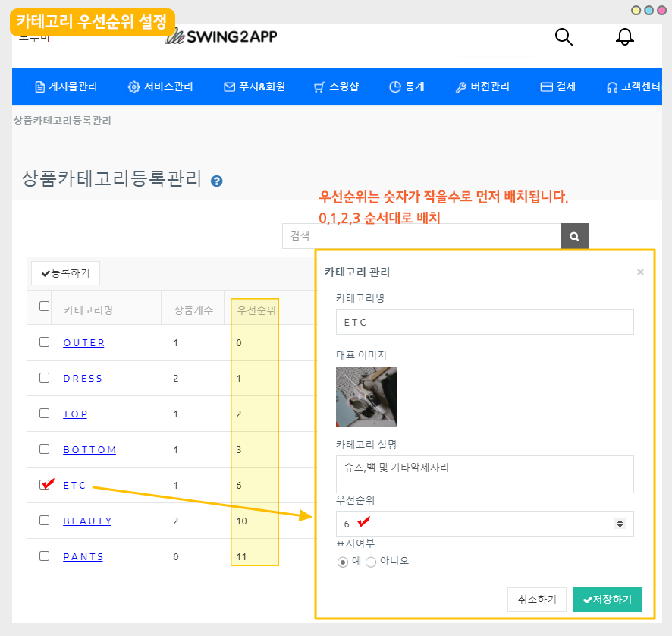Check the OUTER category checkbox
This screenshot has width=672, height=636.
pos(44,342)
